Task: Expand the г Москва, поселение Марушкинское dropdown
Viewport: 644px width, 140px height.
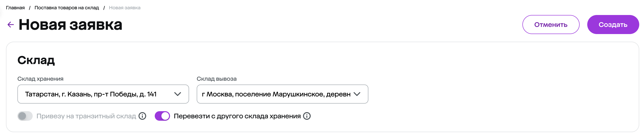Action: pyautogui.click(x=276, y=94)
